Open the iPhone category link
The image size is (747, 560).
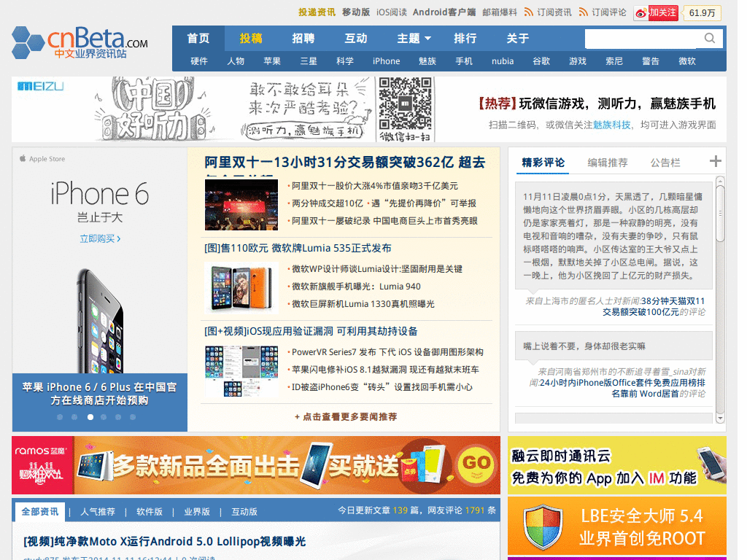387,61
